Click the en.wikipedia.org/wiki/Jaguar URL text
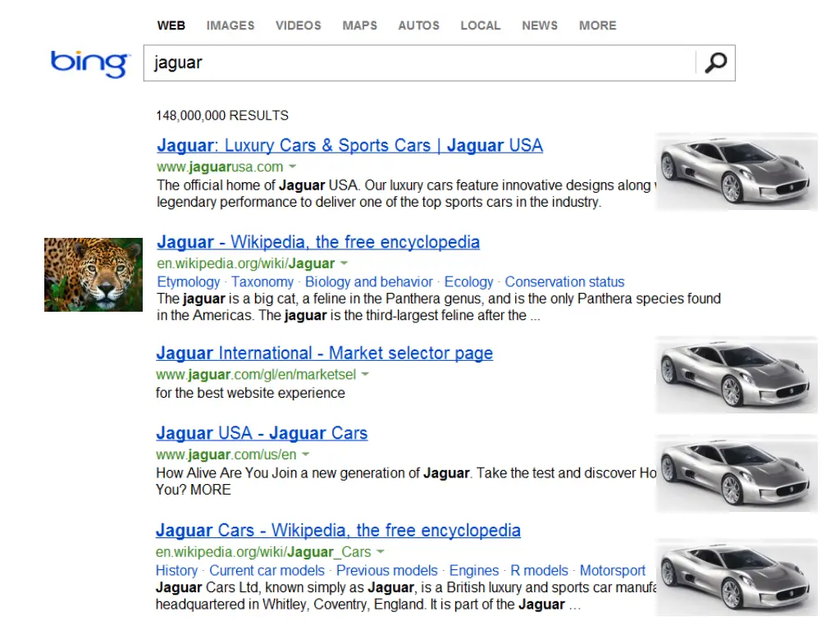Screen dimensions: 840x630 click(245, 263)
